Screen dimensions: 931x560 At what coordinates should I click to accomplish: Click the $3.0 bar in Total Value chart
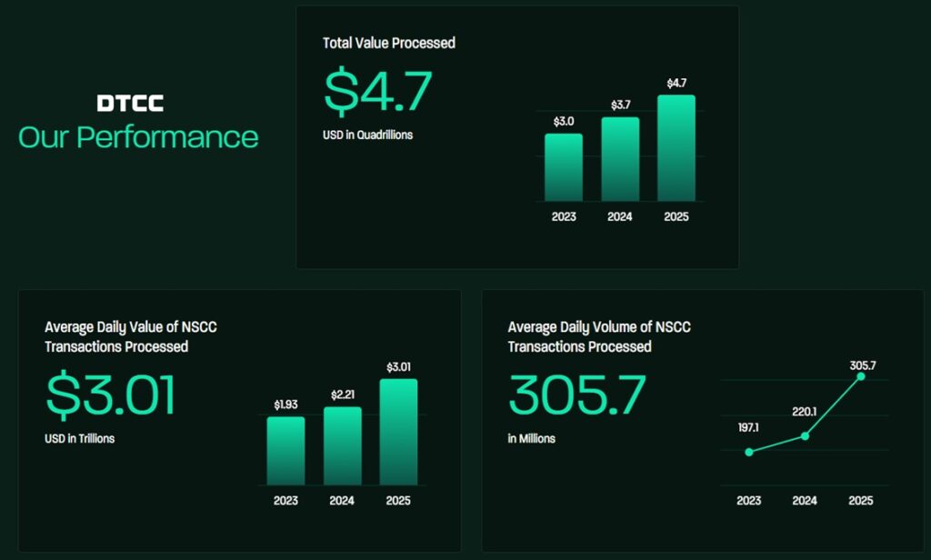[564, 167]
